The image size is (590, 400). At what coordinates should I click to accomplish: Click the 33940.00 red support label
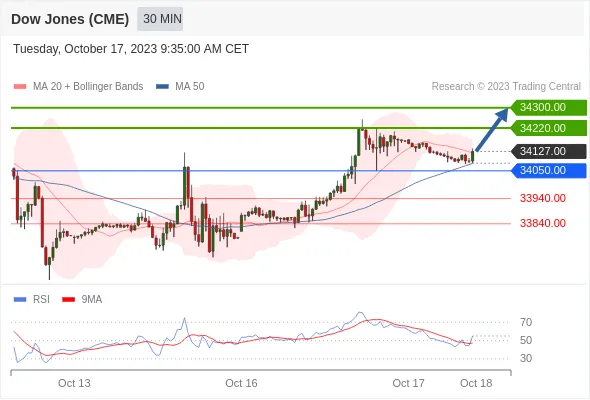click(543, 198)
